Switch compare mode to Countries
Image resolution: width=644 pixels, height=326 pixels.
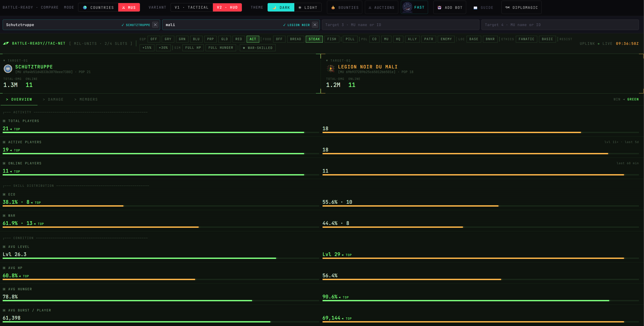point(98,8)
